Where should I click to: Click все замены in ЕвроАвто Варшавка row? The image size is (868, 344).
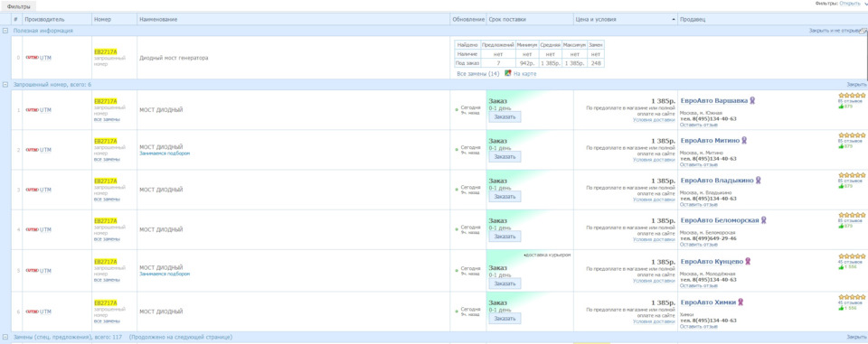[x=107, y=119]
